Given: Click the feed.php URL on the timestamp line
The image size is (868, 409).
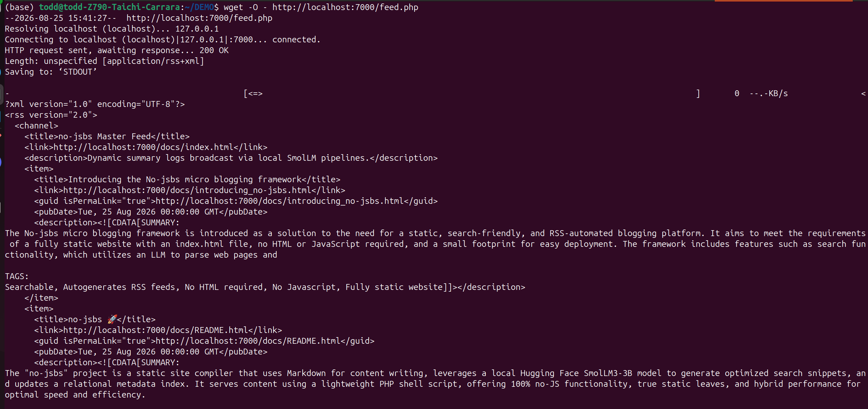Looking at the screenshot, I should click(x=199, y=18).
